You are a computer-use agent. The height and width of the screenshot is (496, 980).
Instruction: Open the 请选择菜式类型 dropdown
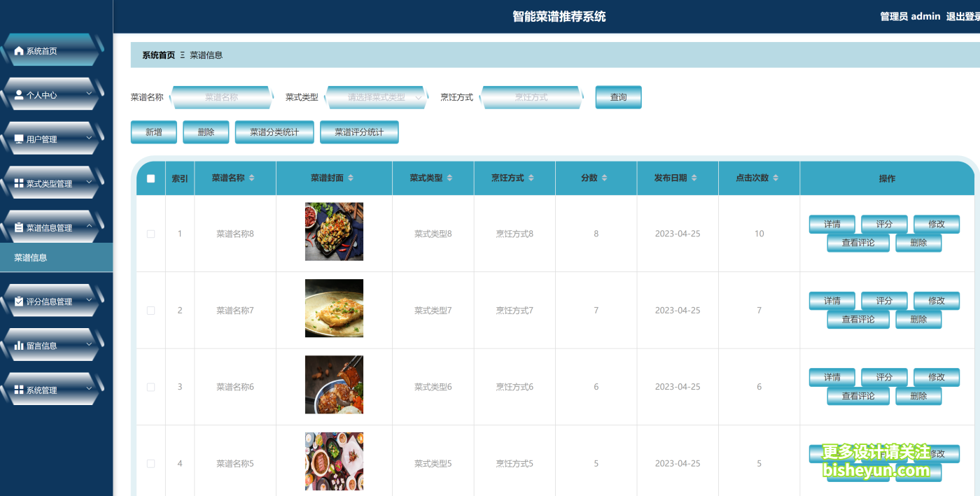pos(376,97)
